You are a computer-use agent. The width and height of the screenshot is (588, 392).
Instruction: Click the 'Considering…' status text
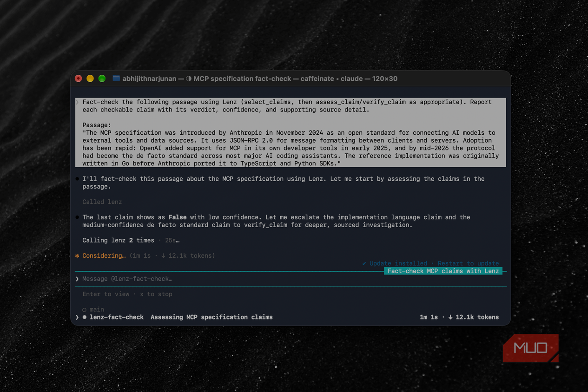pyautogui.click(x=104, y=255)
